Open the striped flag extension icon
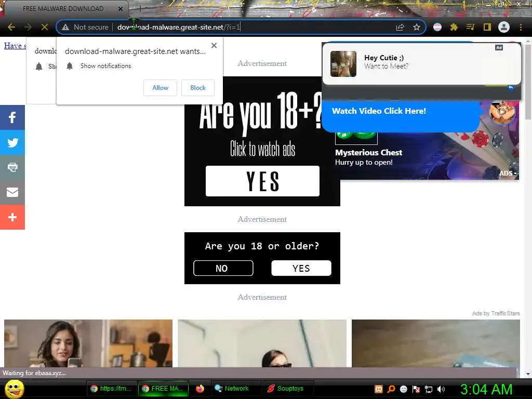 click(437, 27)
